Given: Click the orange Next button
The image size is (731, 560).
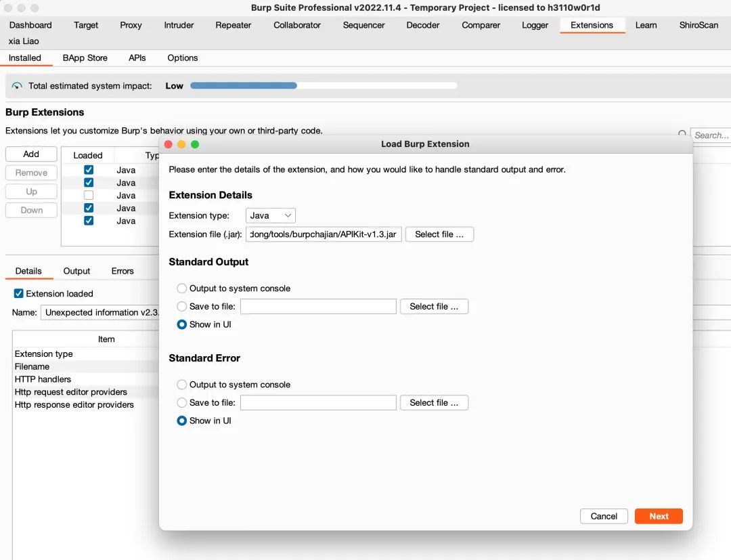Looking at the screenshot, I should 659,516.
